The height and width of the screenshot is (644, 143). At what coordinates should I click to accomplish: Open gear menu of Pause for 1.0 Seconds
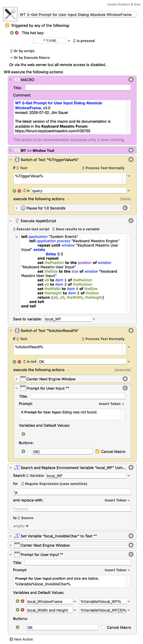tap(125, 208)
